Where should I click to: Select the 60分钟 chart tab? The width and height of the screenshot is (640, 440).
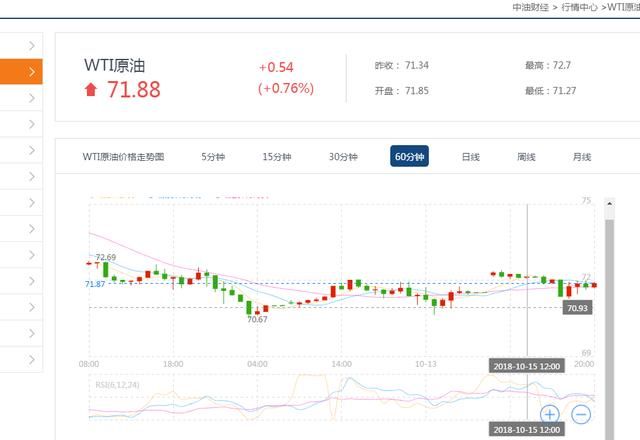409,156
